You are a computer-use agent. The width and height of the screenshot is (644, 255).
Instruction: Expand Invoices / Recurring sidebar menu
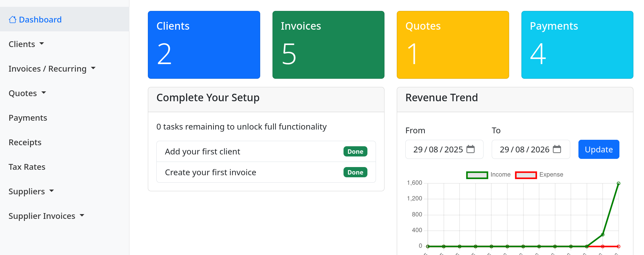point(52,69)
